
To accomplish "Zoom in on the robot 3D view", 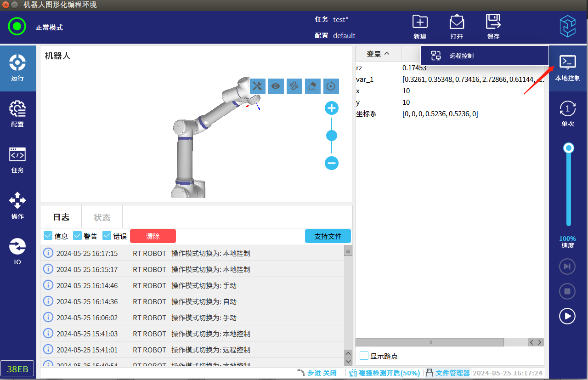I will [x=332, y=108].
